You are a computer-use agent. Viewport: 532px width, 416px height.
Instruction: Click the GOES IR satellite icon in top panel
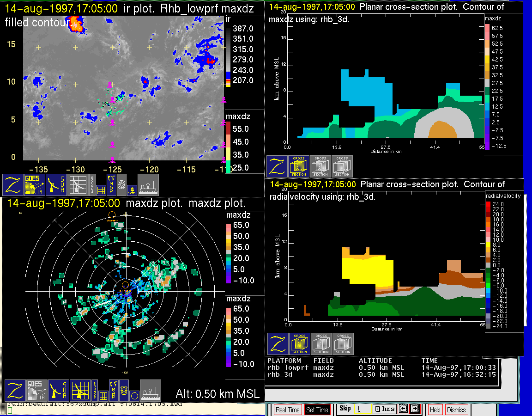pos(36,184)
